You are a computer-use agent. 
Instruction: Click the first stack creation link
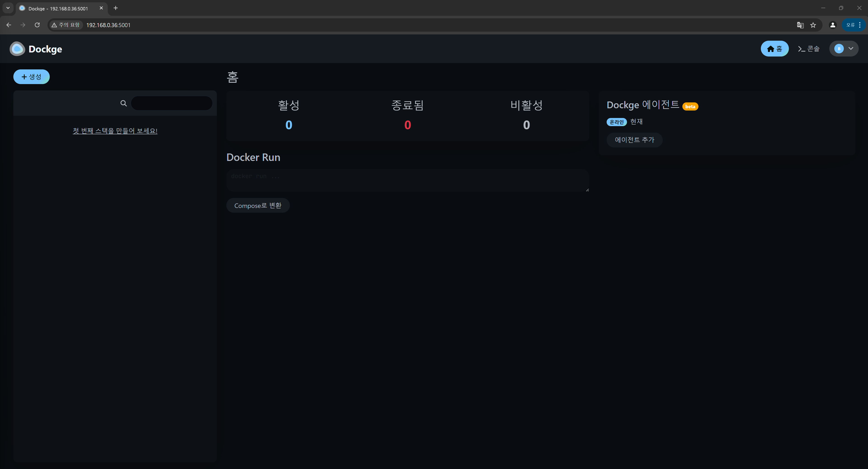point(115,131)
